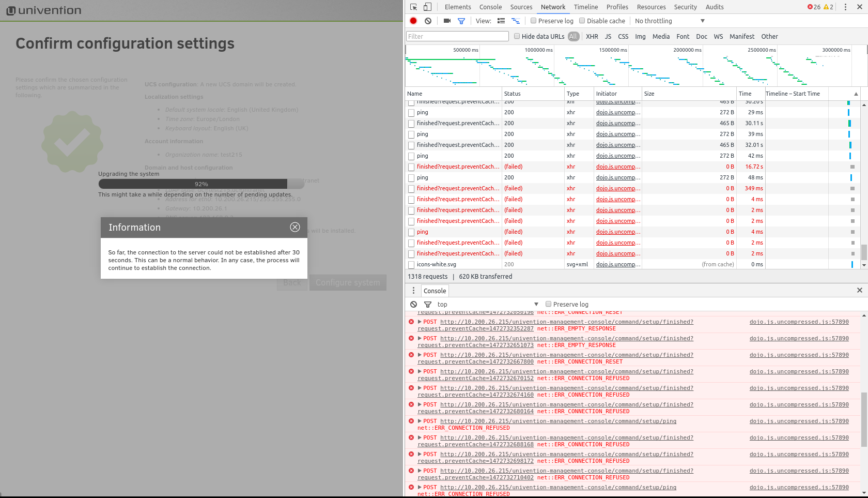
Task: Filter requests by XHR type
Action: click(x=592, y=37)
